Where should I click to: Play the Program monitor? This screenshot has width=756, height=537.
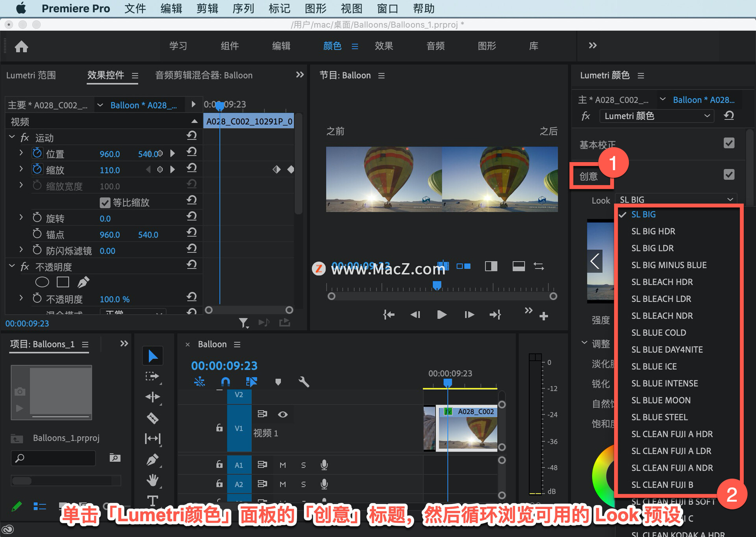[x=442, y=314]
